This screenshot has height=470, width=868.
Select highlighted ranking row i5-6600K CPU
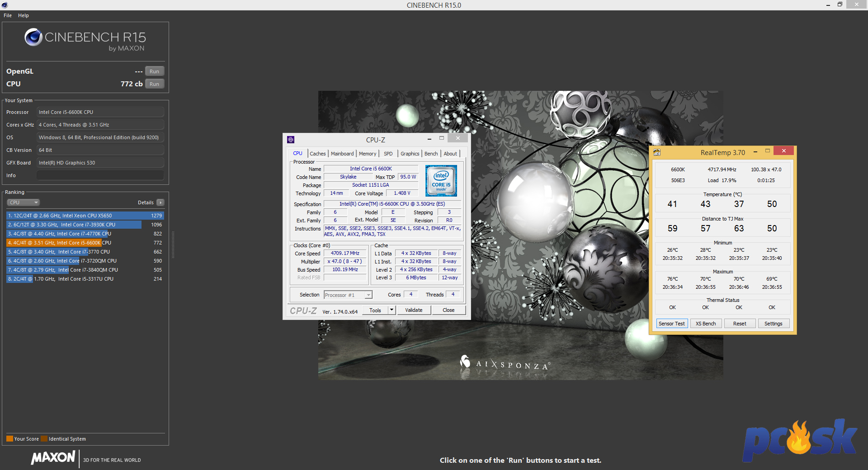(x=85, y=243)
